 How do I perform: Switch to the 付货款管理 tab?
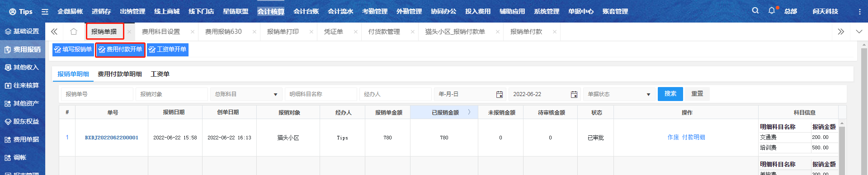pos(384,32)
